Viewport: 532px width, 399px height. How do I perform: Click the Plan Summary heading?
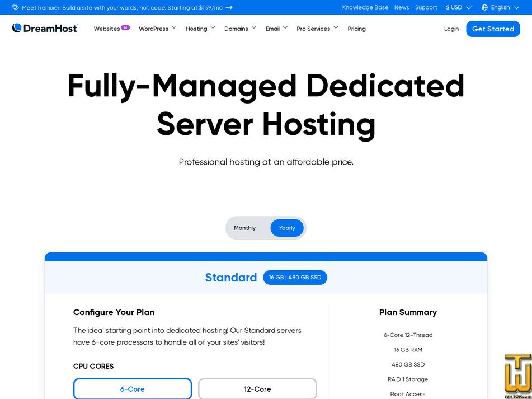408,312
